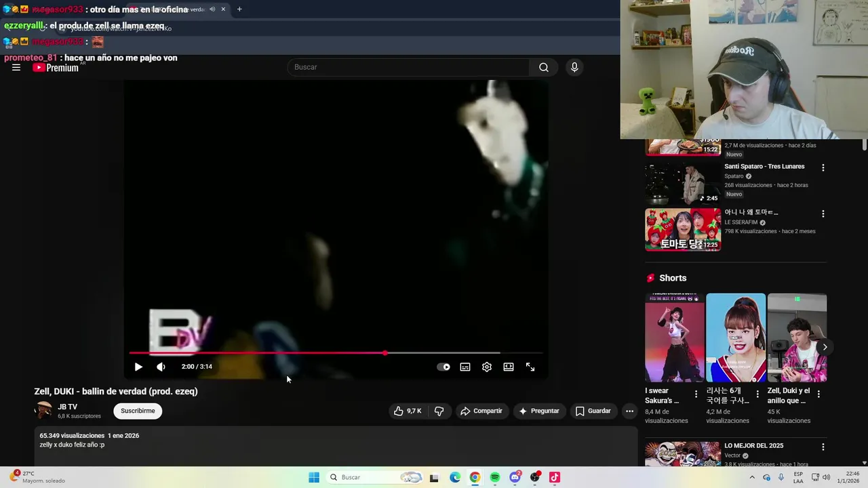Open LO MEJOR DEL 2025 video thumbnail

tap(683, 454)
